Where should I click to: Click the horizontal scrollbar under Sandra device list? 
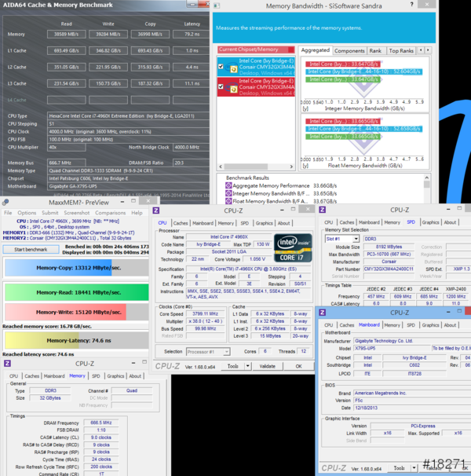tap(256, 167)
